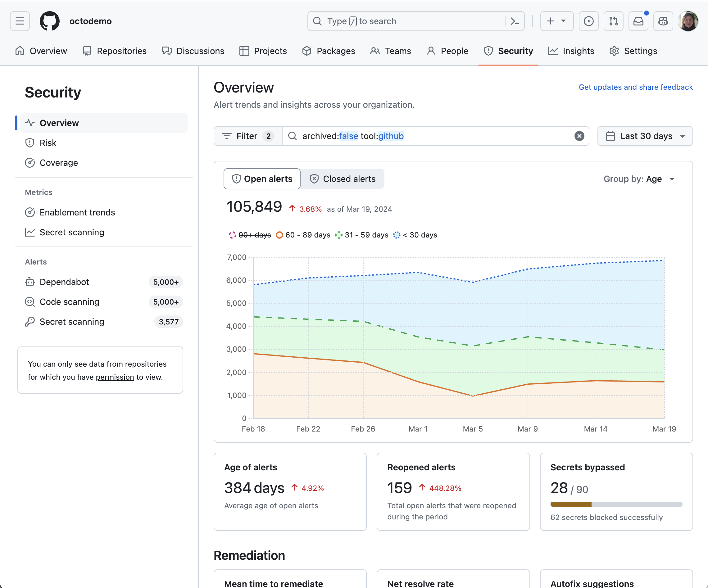Open the Insights tab
This screenshot has height=588, width=708.
(x=571, y=51)
